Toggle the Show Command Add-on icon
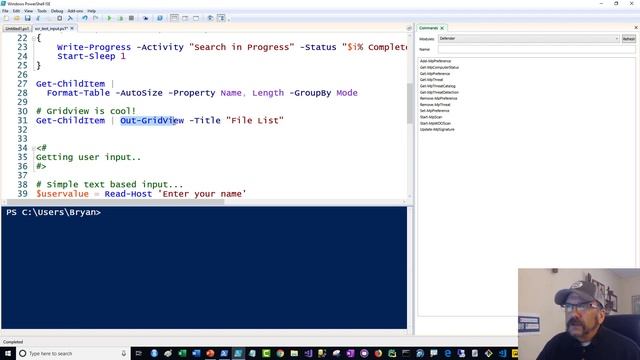This screenshot has width=640, height=360. [221, 18]
